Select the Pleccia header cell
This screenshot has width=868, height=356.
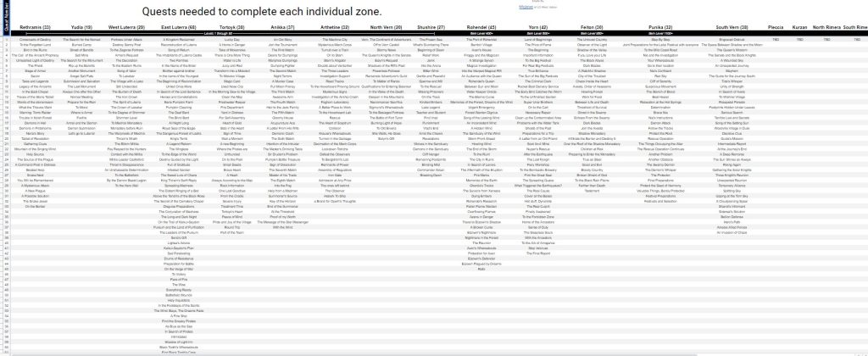point(776,27)
